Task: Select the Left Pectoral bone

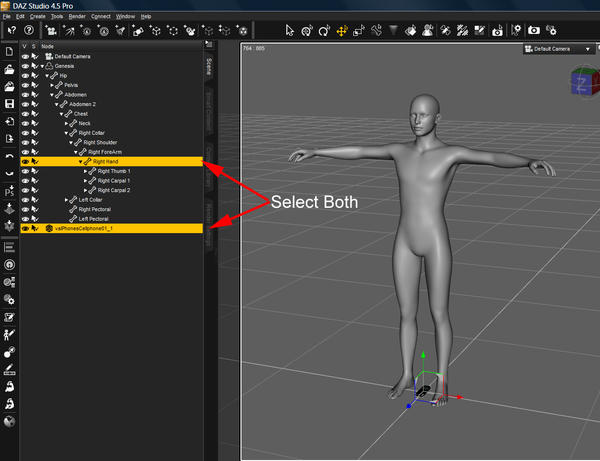Action: click(93, 219)
